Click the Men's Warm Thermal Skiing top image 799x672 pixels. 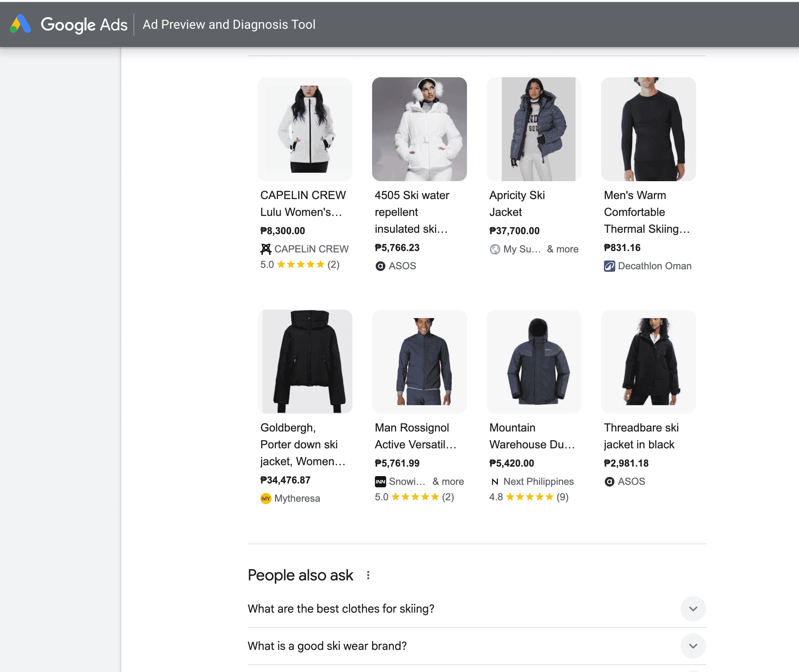(648, 129)
